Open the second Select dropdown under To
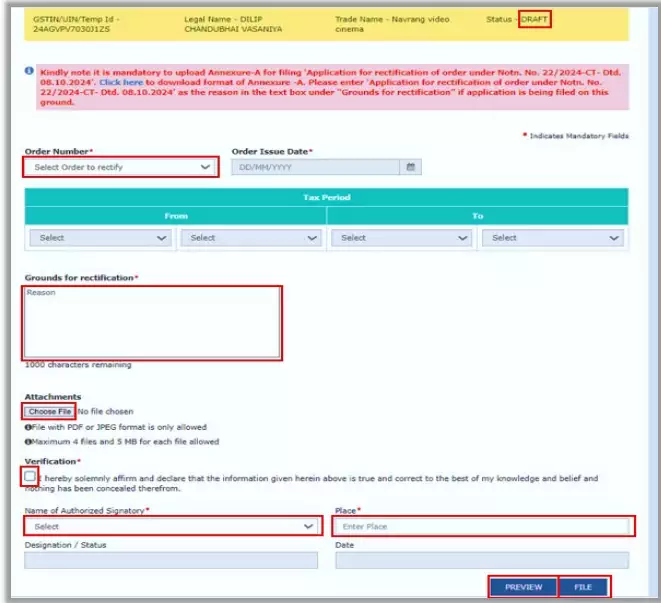Image resolution: width=661 pixels, height=603 pixels. click(x=553, y=238)
